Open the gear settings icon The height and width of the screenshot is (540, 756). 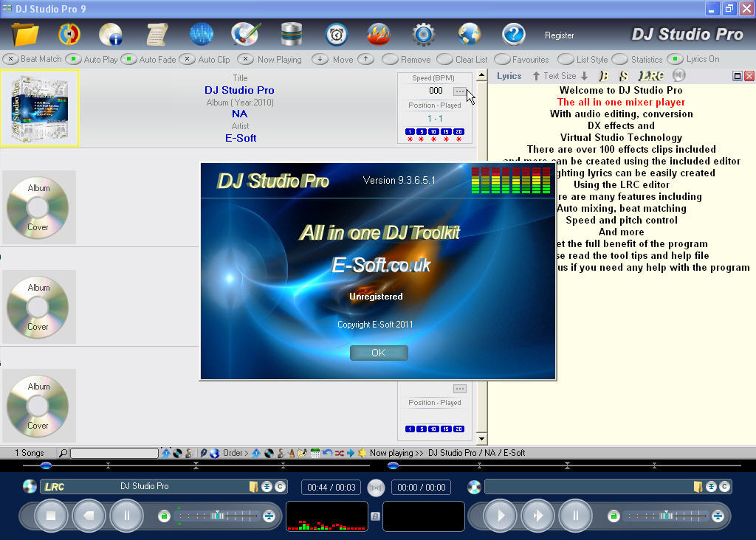pos(423,34)
